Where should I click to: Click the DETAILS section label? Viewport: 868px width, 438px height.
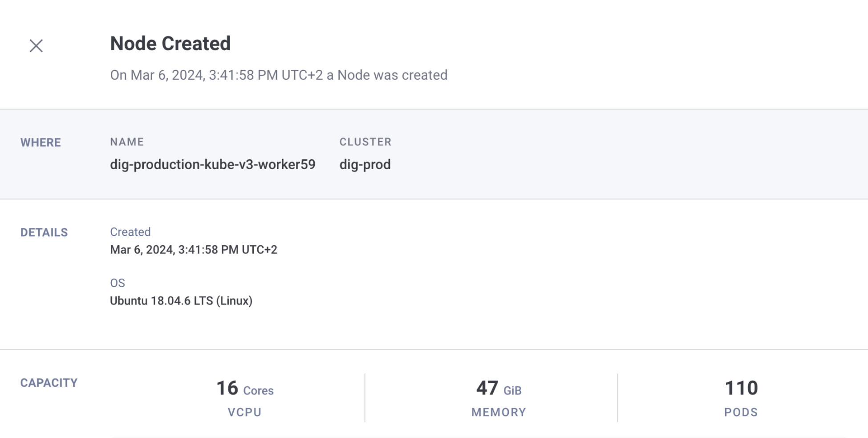tap(44, 232)
